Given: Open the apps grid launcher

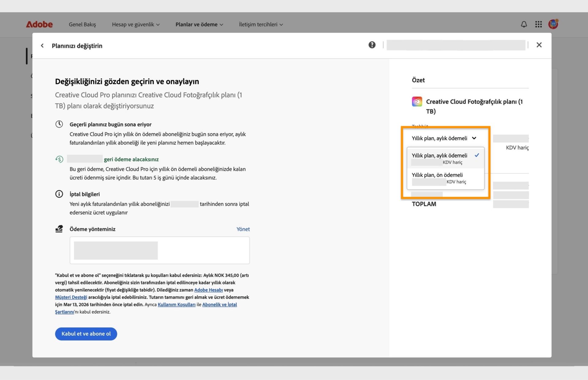Looking at the screenshot, I should coord(538,24).
